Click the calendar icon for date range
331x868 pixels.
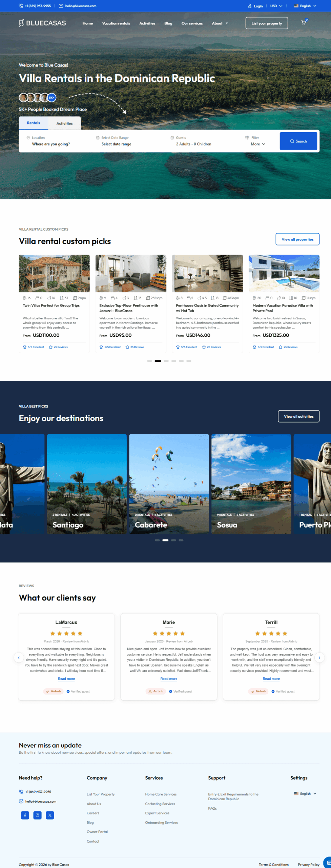(x=98, y=138)
